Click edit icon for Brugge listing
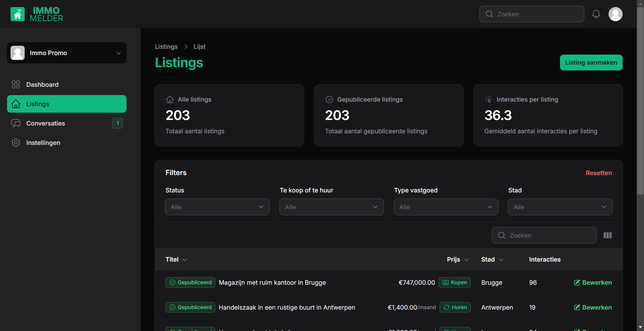This screenshot has width=644, height=331. tap(577, 282)
